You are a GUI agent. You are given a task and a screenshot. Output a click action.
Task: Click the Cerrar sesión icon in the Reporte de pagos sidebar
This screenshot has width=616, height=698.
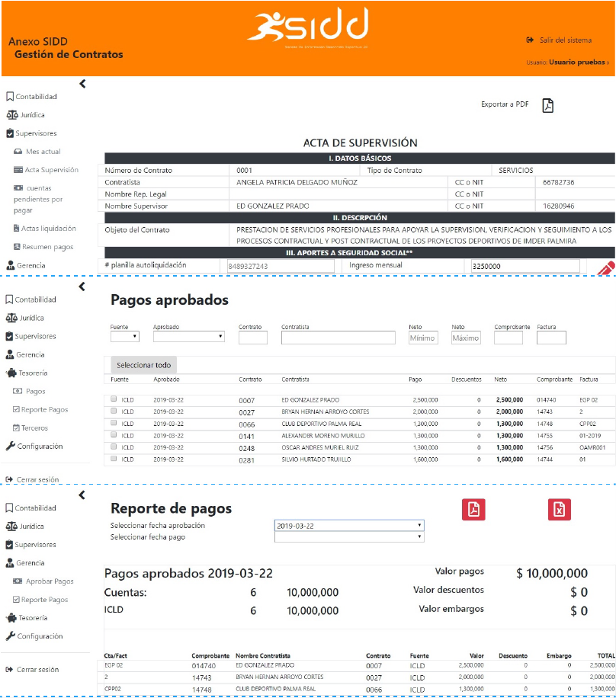pos(9,670)
